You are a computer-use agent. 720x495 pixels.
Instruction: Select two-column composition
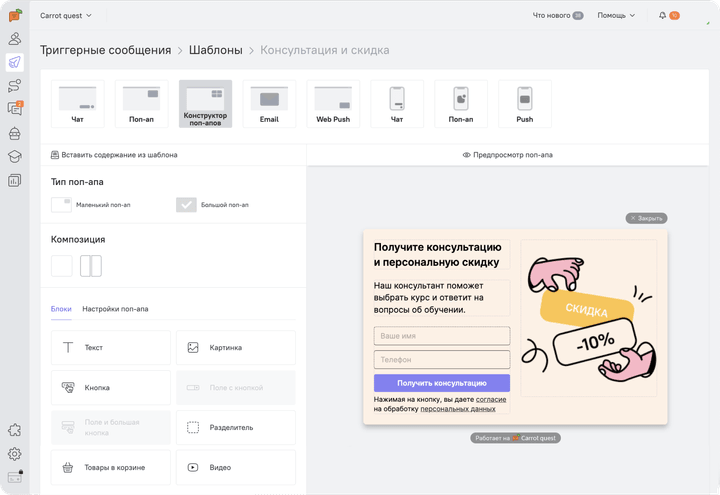tap(91, 266)
